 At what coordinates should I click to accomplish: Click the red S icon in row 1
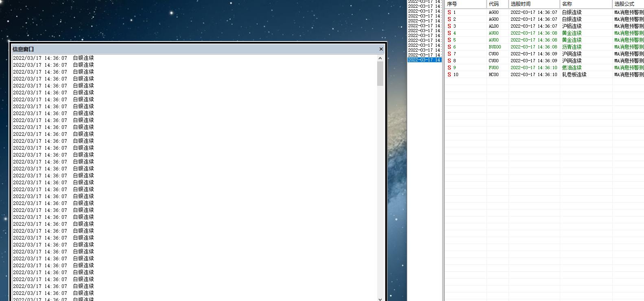tap(449, 12)
